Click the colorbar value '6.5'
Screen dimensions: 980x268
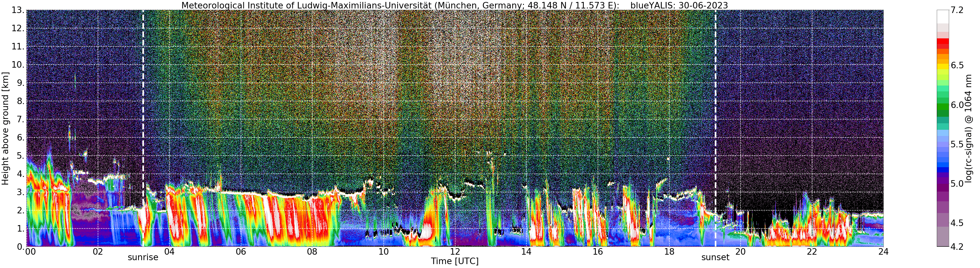[957, 65]
